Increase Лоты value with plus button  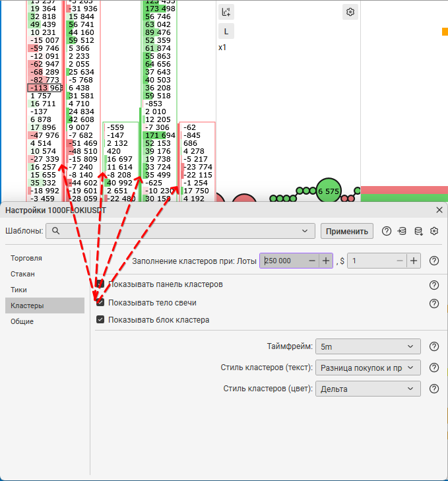(326, 261)
